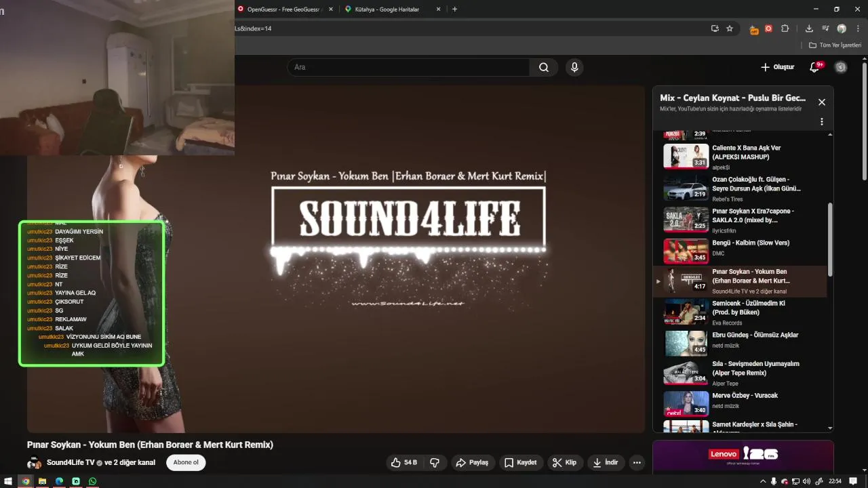
Task: Click install app icon in address bar
Action: (715, 28)
